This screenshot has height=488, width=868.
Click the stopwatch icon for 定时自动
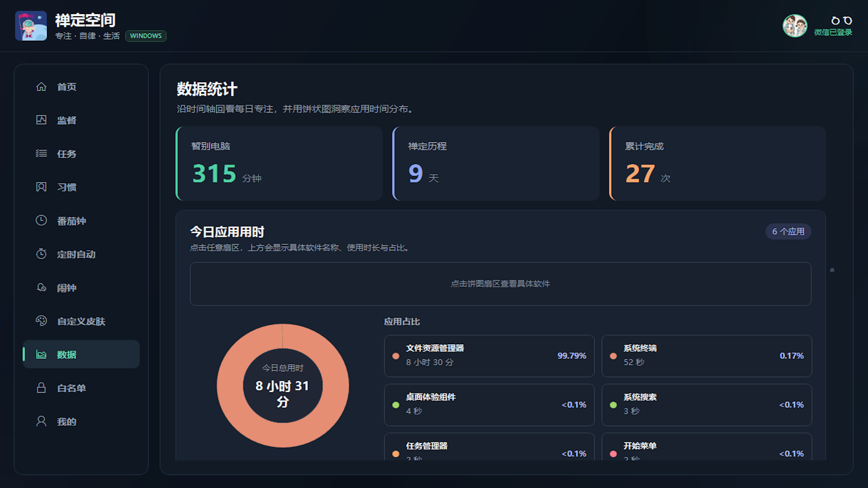[41, 253]
